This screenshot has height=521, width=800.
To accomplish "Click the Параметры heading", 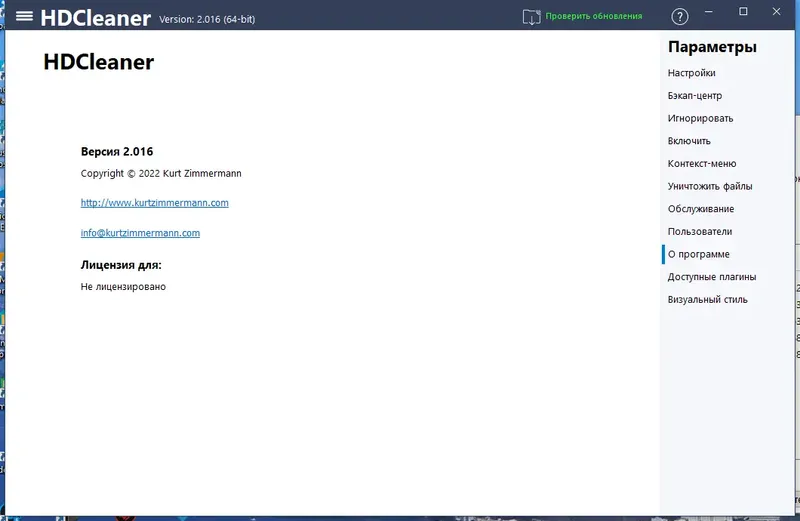I will point(712,47).
